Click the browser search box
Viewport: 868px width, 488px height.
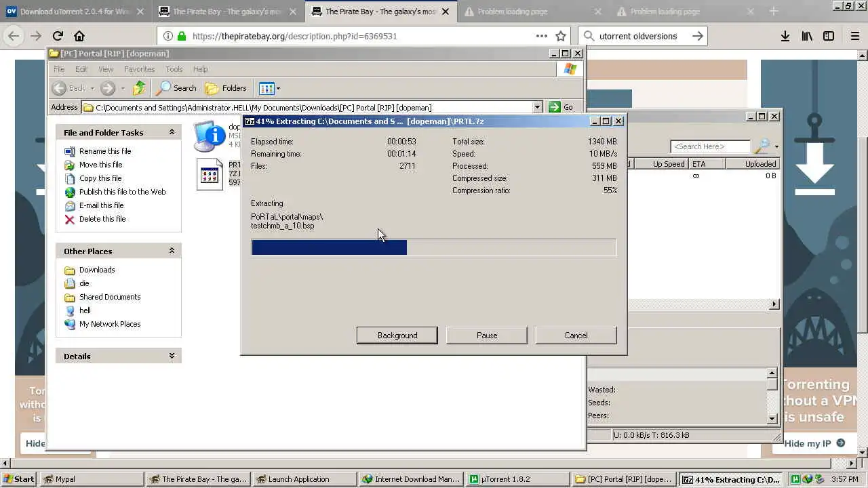point(643,36)
